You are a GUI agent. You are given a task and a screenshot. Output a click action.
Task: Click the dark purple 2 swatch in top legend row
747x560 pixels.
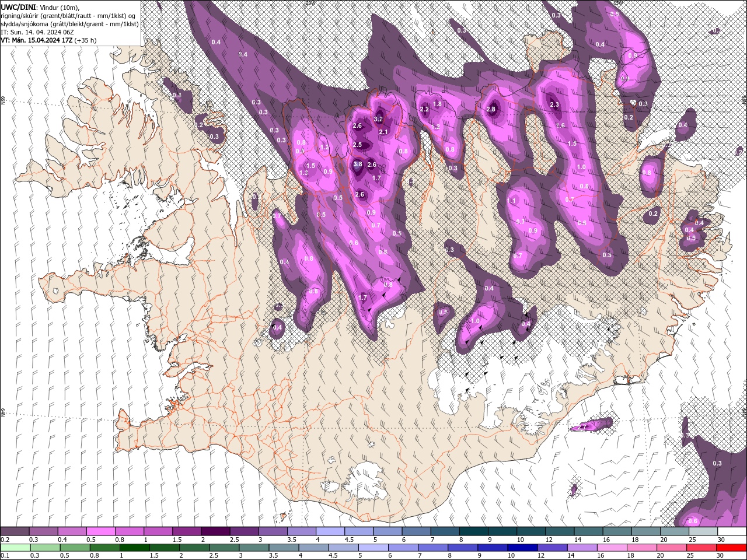tap(215, 531)
